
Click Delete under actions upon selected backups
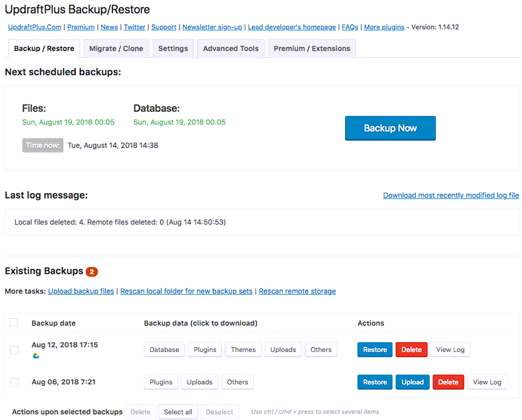pyautogui.click(x=141, y=412)
